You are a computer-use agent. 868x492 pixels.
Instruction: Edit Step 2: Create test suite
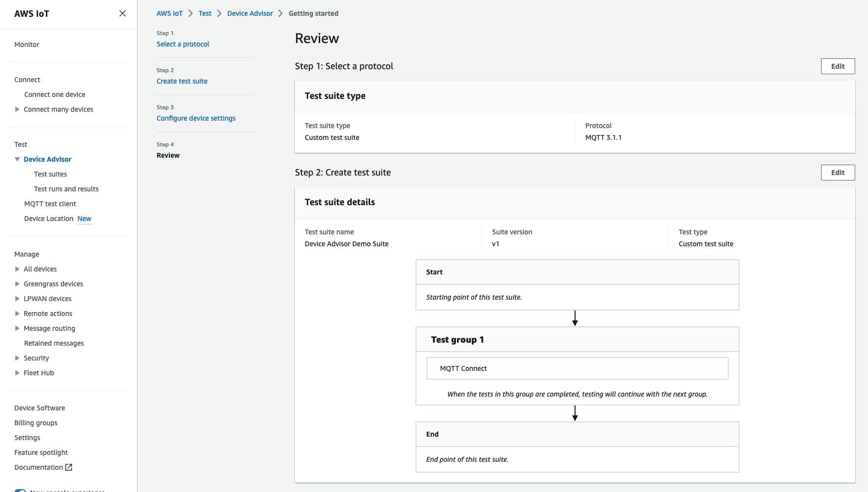[837, 172]
